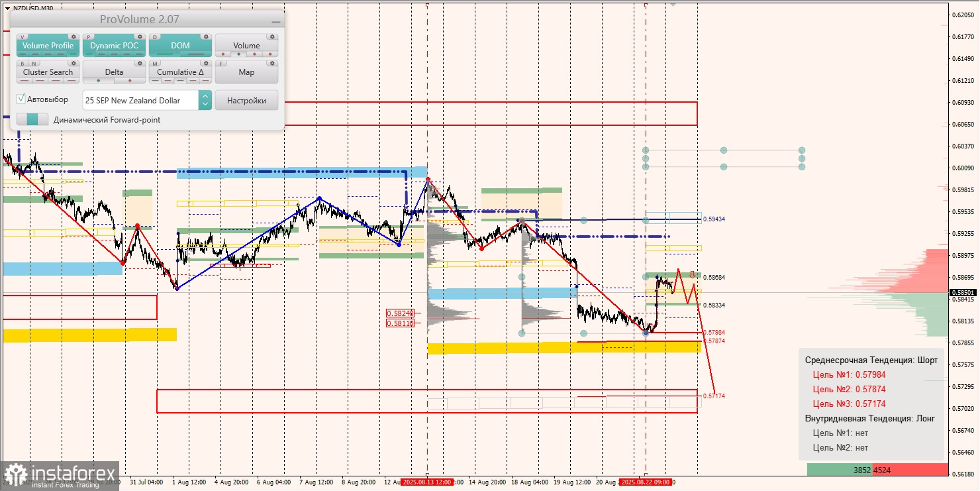Click the 0.5811 red price label
The height and width of the screenshot is (491, 980).
click(x=401, y=323)
